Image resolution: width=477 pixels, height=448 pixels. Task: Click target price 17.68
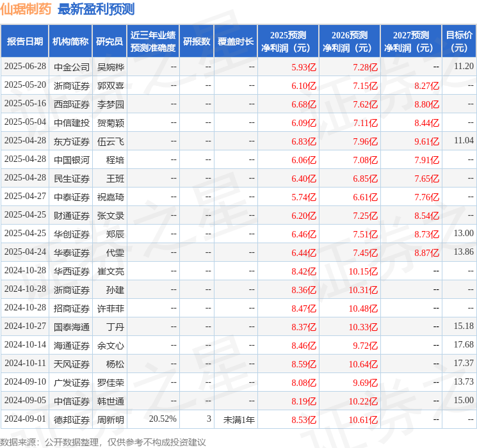click(464, 344)
